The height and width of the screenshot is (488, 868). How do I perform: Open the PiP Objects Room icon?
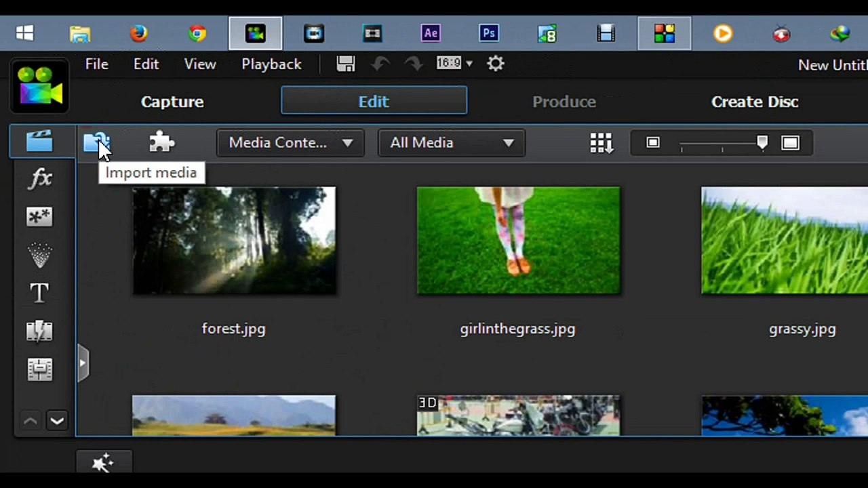[39, 217]
